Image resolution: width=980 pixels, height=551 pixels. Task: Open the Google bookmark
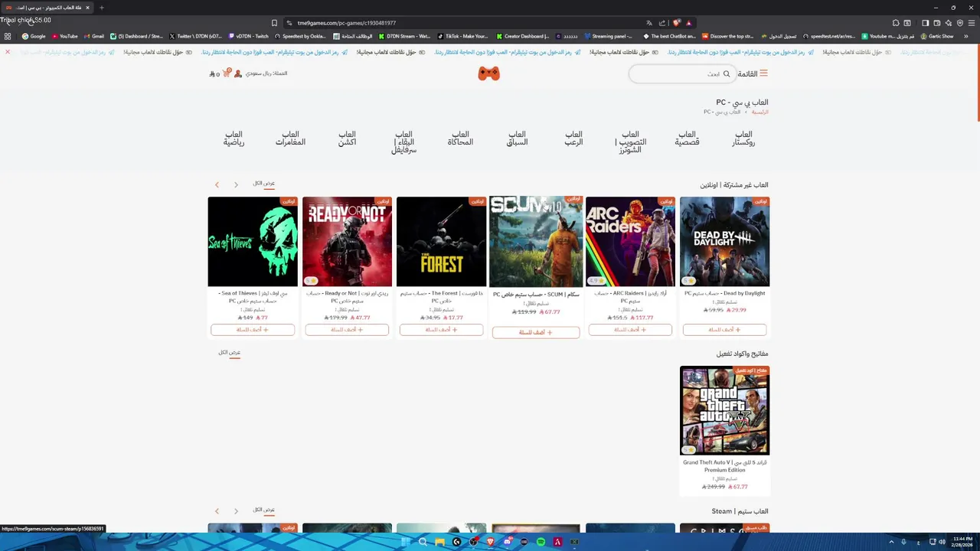[34, 36]
